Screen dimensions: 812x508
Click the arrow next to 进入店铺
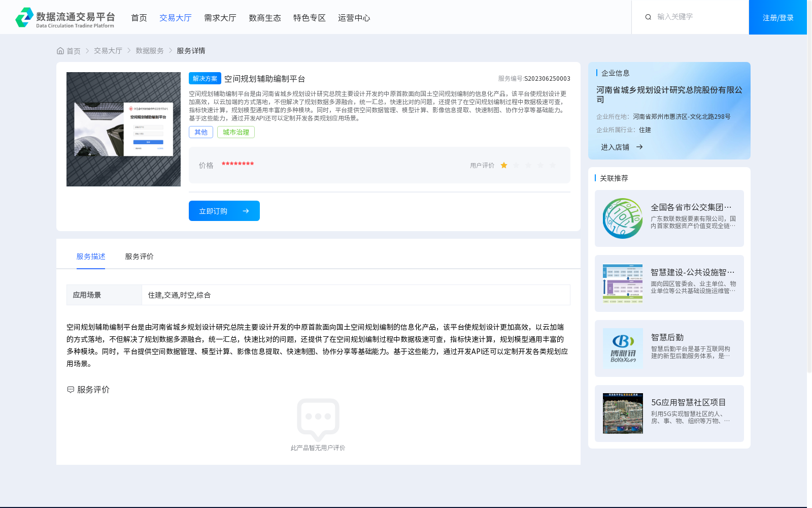tap(639, 147)
